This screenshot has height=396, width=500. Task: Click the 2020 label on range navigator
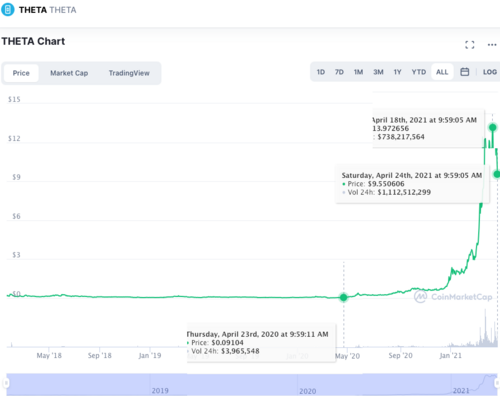coord(308,391)
